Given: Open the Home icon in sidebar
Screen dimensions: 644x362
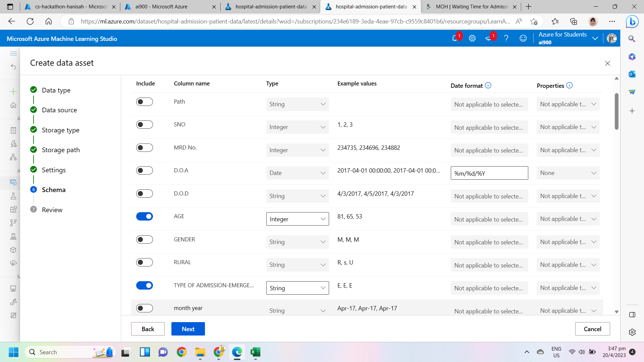Looking at the screenshot, I should (13, 105).
